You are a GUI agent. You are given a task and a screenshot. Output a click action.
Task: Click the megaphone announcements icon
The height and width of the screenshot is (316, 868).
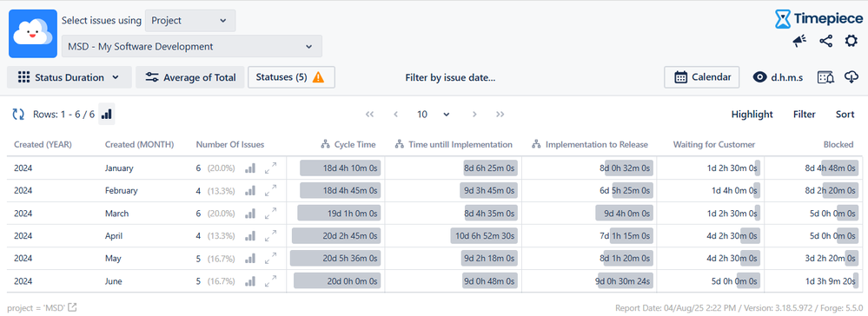coord(799,41)
